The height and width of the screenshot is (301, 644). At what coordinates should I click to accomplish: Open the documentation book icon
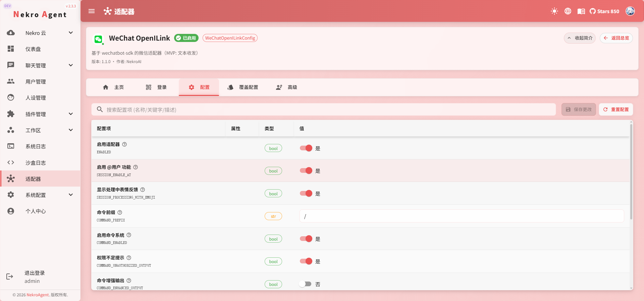pyautogui.click(x=581, y=11)
